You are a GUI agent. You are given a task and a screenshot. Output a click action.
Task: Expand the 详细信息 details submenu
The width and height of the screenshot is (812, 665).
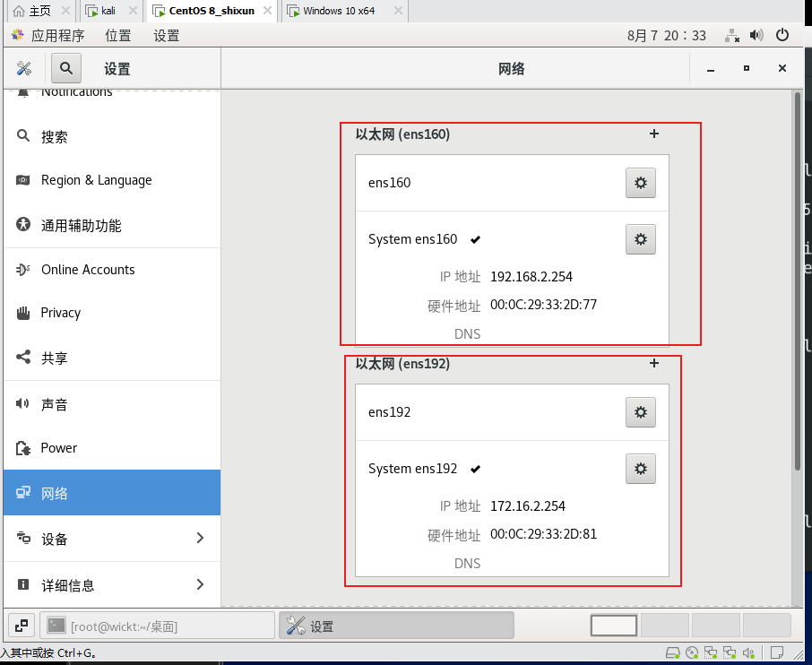112,584
